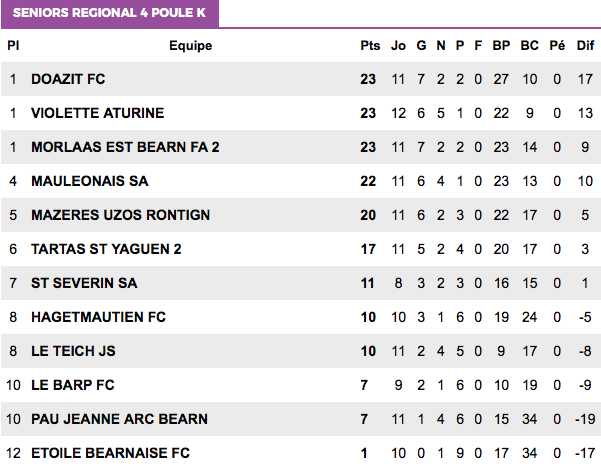Select the Dif column header
Viewport: 601px width, 467px height.
tap(585, 46)
